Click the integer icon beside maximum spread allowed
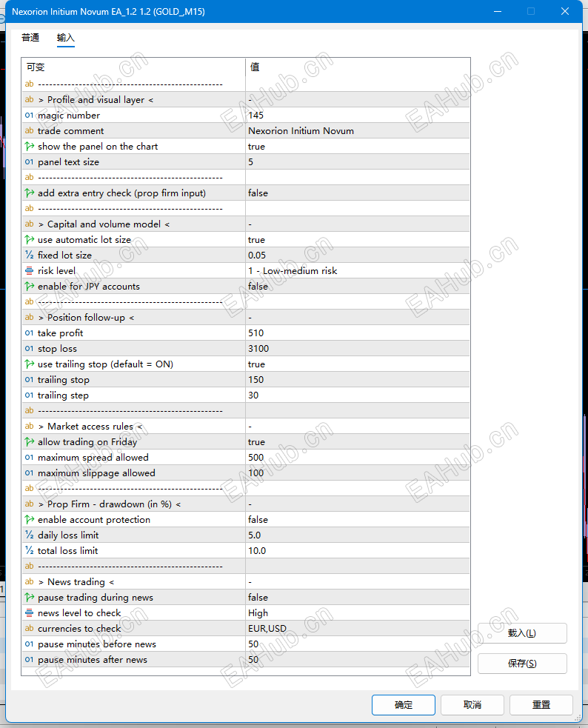Viewport: 588px width, 728px height. [x=29, y=458]
